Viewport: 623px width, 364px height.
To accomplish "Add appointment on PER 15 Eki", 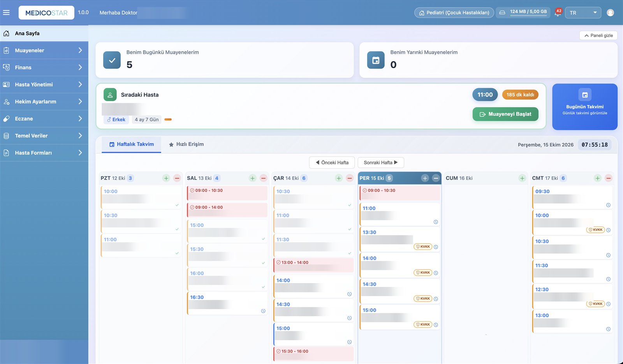I will (x=425, y=178).
